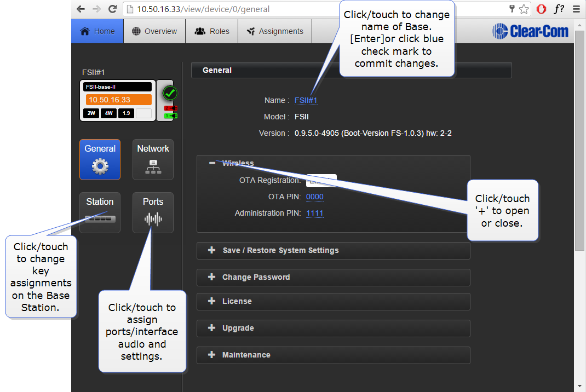The image size is (586, 392).
Task: Click the 1.9 badge on device card
Action: pos(127,113)
